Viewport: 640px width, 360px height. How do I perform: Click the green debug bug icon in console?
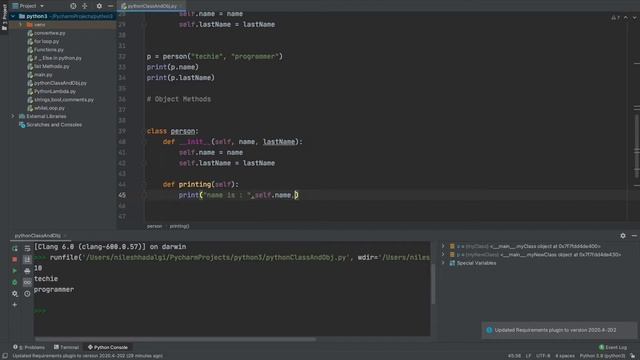pyautogui.click(x=15, y=282)
